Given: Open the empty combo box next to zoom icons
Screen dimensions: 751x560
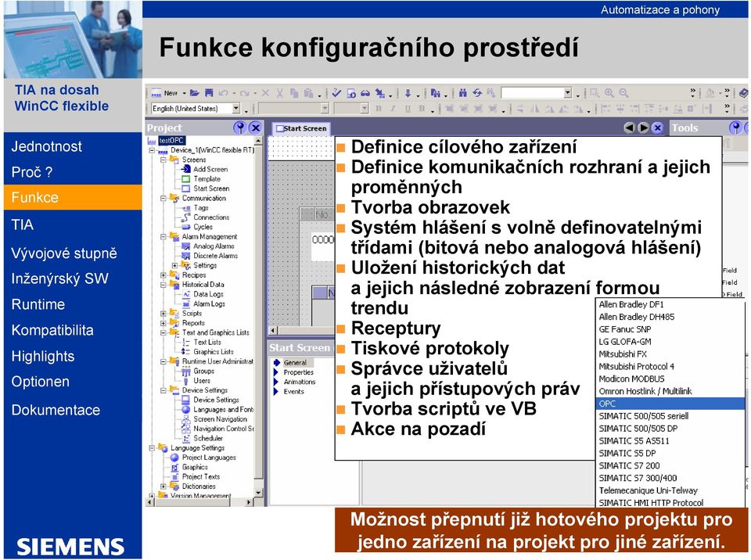Looking at the screenshot, I should tap(568, 92).
